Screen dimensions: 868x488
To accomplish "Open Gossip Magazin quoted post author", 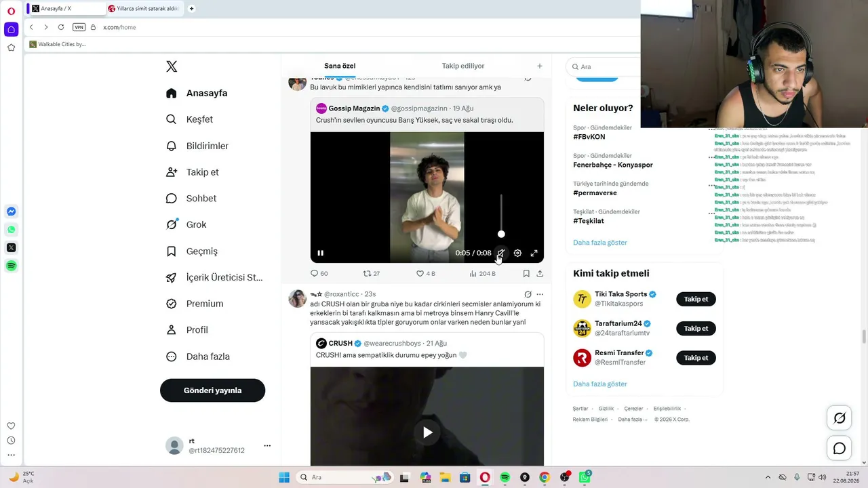I will click(354, 108).
